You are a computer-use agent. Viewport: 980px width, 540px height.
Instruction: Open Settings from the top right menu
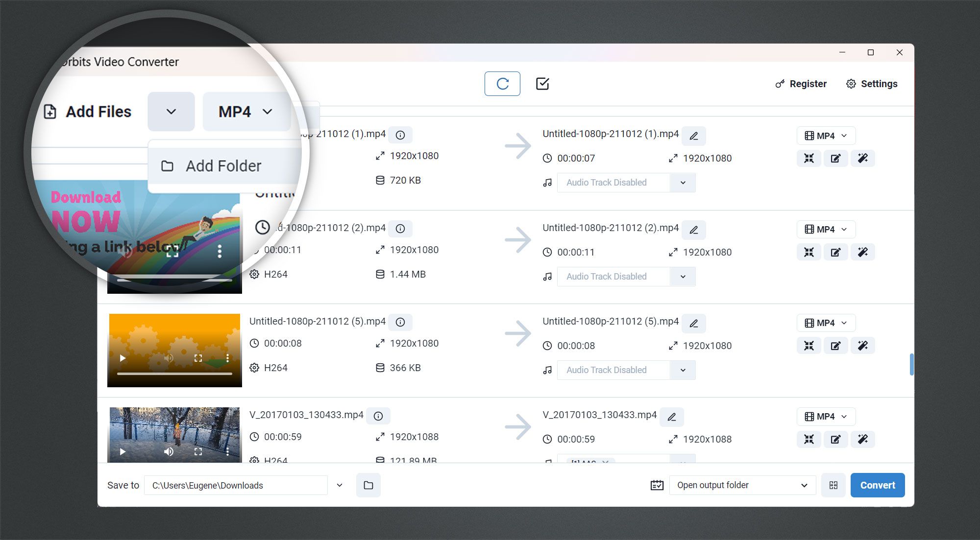pyautogui.click(x=872, y=83)
